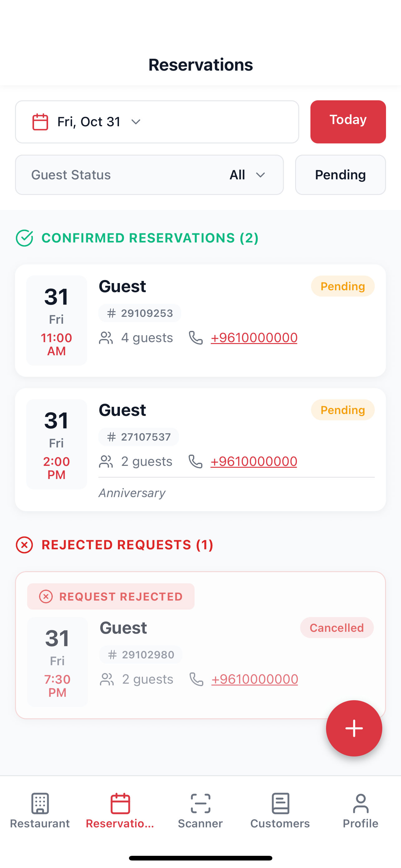The height and width of the screenshot is (868, 401).
Task: Toggle the Pending filter button
Action: (340, 175)
